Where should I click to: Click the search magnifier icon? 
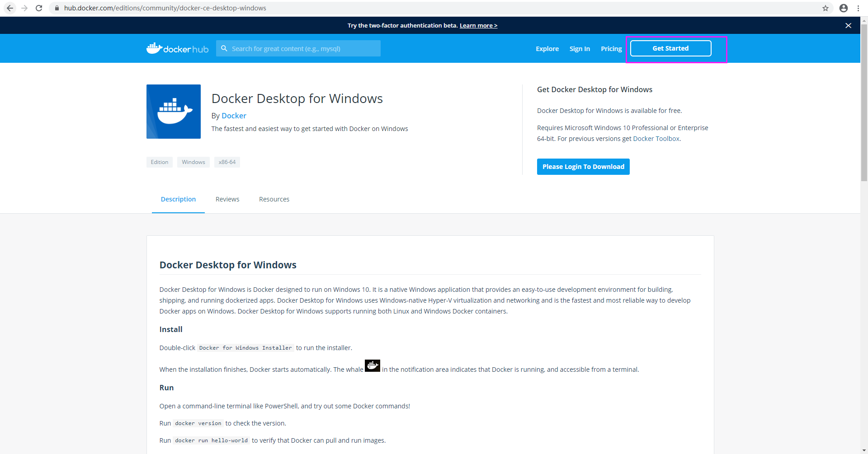pyautogui.click(x=225, y=48)
